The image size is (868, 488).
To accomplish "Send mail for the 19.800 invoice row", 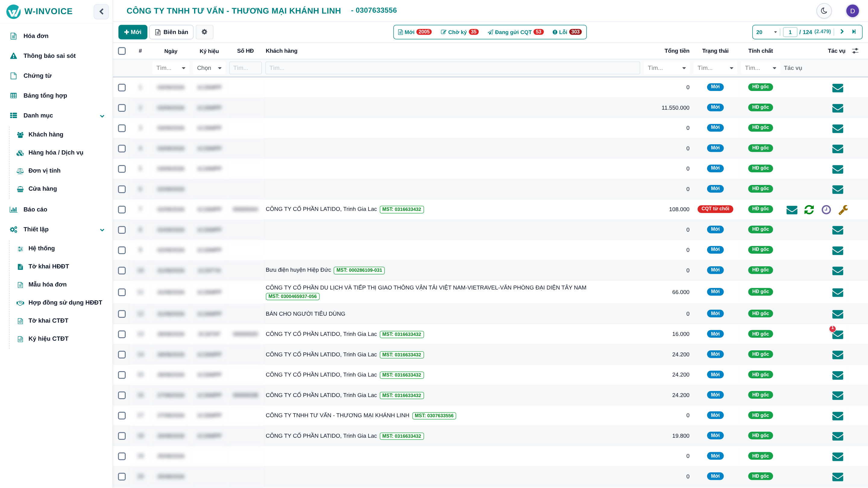I will tap(838, 436).
